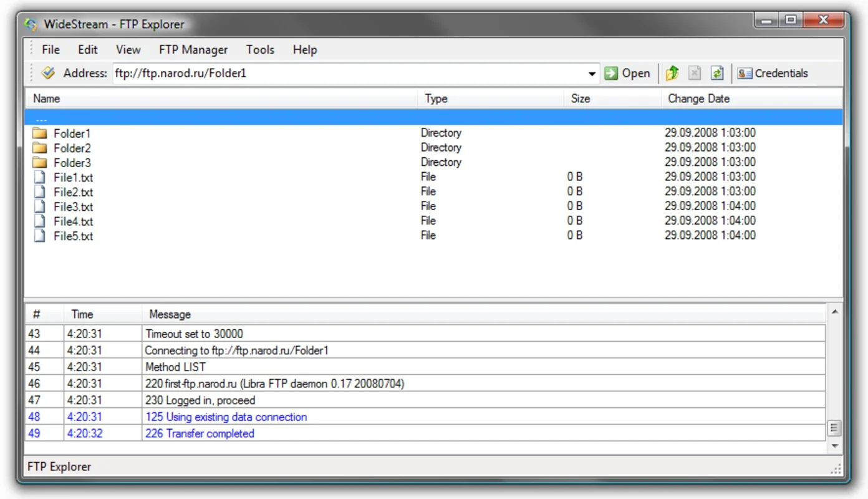Viewport: 868px width, 499px height.
Task: Click the WideStream title bar app icon
Action: point(31,25)
